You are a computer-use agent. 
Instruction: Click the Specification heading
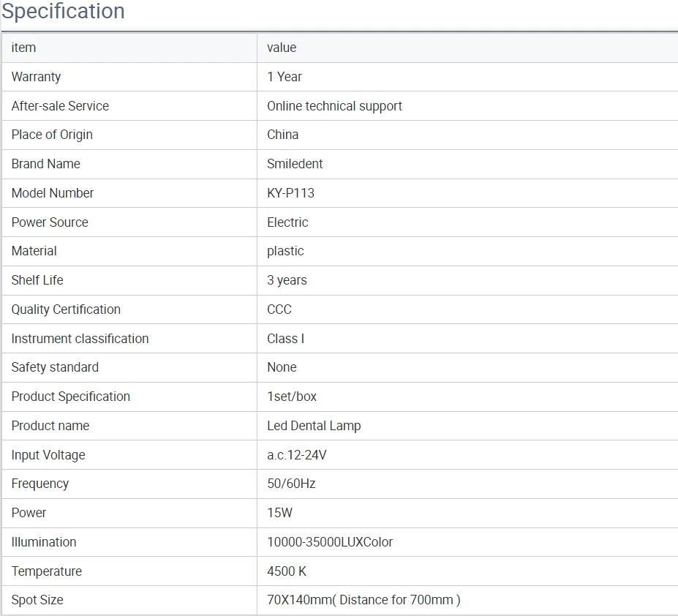pos(64,12)
